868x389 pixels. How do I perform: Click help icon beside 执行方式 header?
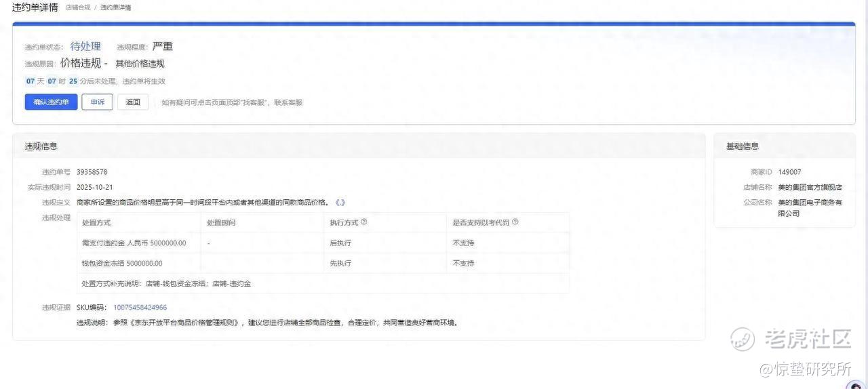363,222
